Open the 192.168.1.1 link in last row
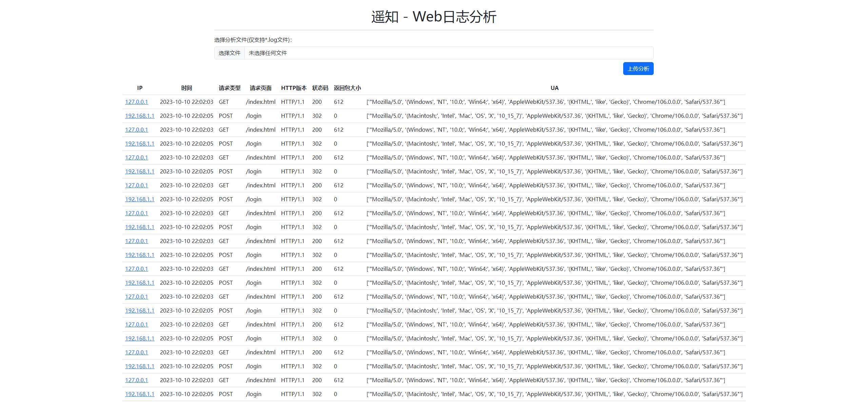This screenshot has height=411, width=868. 139,394
